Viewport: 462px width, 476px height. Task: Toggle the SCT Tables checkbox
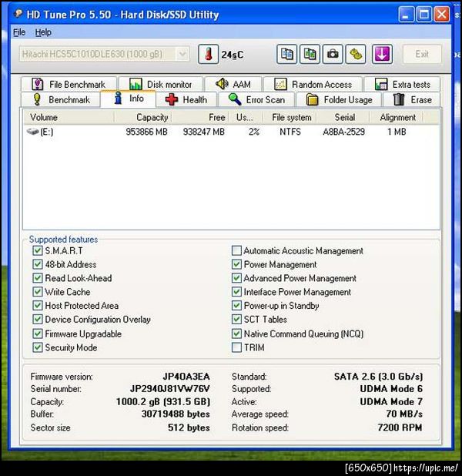tap(236, 320)
